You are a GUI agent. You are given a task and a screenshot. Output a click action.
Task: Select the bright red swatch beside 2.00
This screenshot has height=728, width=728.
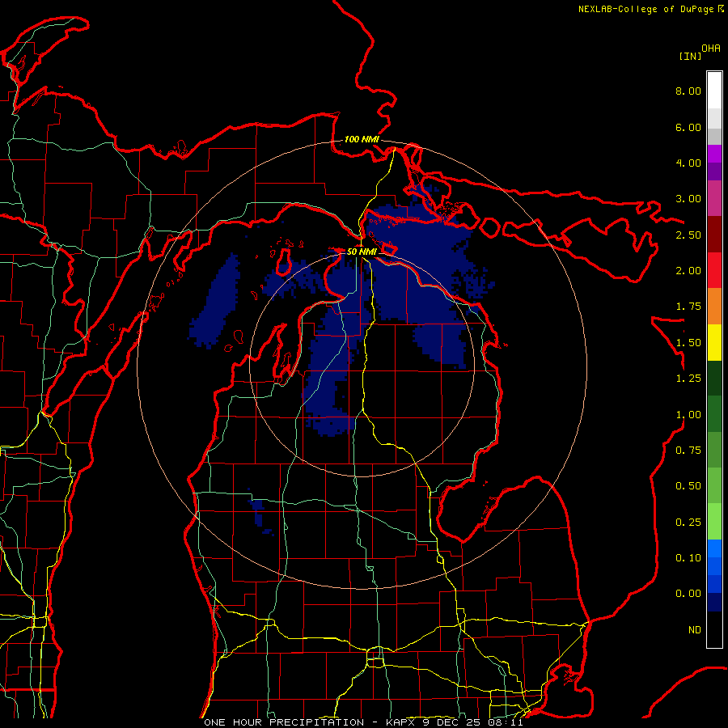point(714,270)
